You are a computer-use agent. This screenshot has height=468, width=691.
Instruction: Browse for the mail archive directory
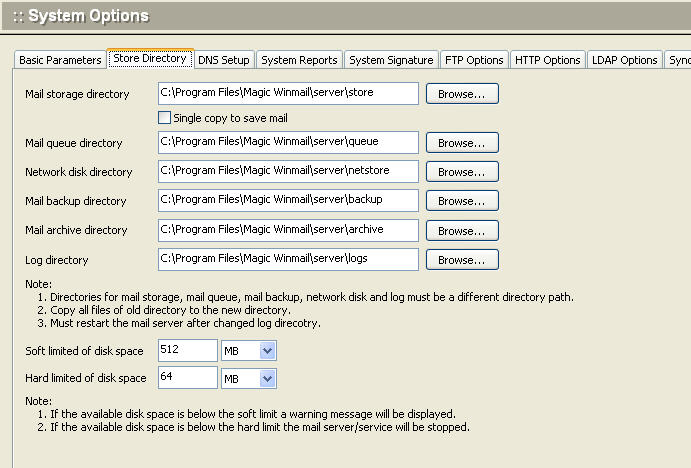tap(462, 231)
